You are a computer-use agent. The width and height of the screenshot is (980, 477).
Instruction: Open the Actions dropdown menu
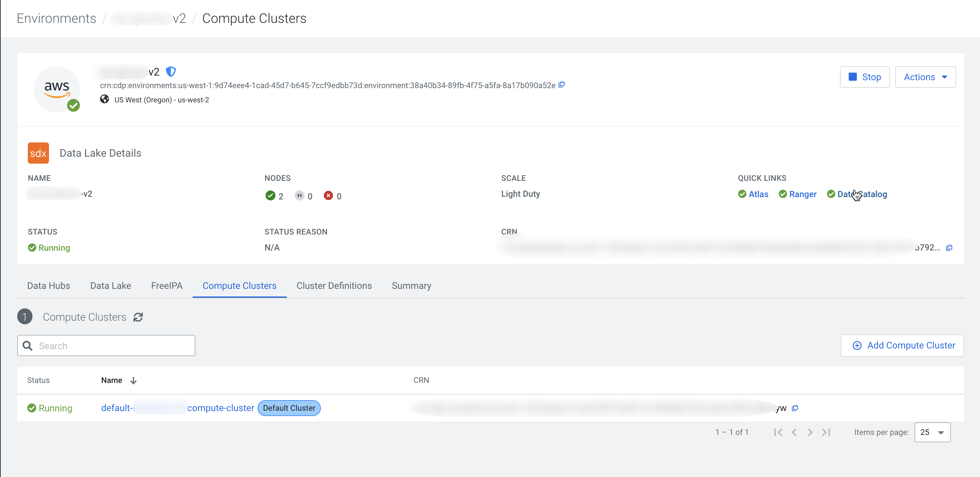(925, 77)
